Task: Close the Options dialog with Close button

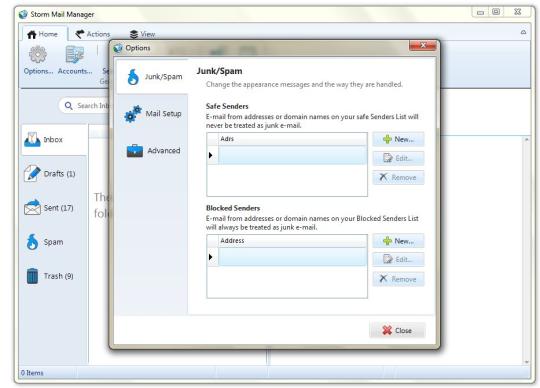Action: tap(397, 331)
